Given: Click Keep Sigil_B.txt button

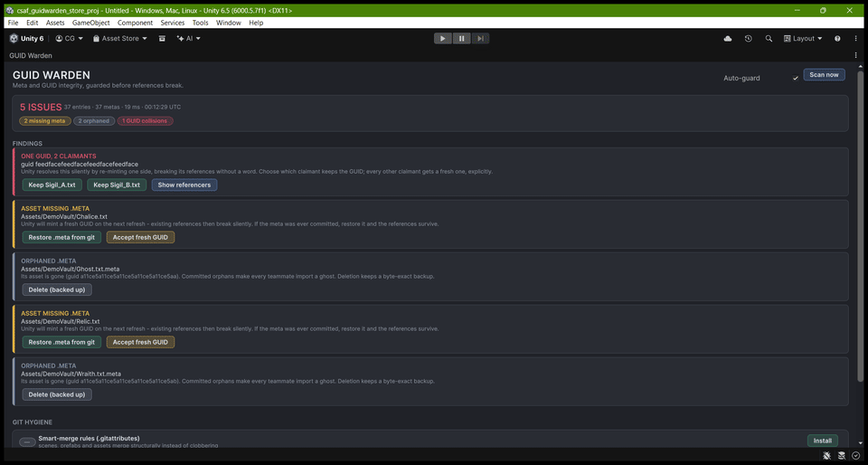Looking at the screenshot, I should (x=117, y=185).
